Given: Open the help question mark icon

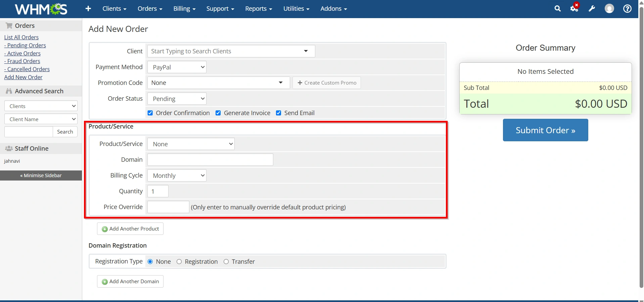Looking at the screenshot, I should tap(627, 9).
